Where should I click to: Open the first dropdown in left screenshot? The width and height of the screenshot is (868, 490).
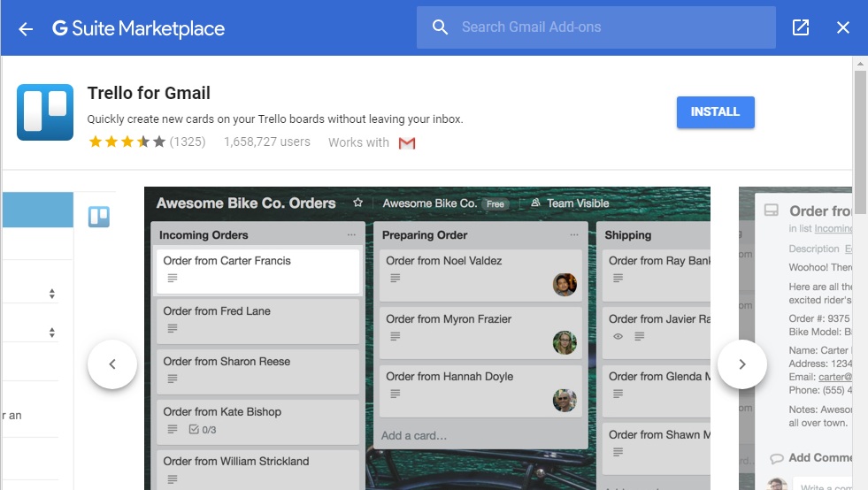[x=52, y=294]
